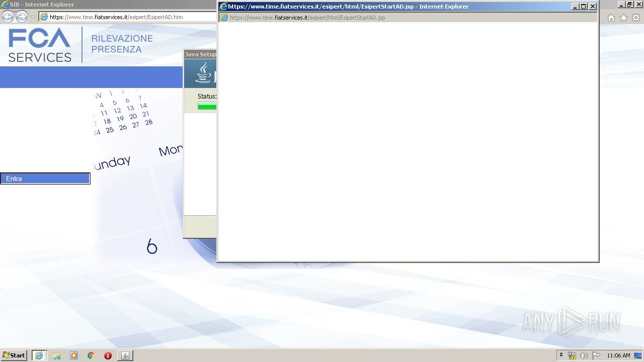Open the Tools gear icon
This screenshot has width=644, height=362.
636,18
